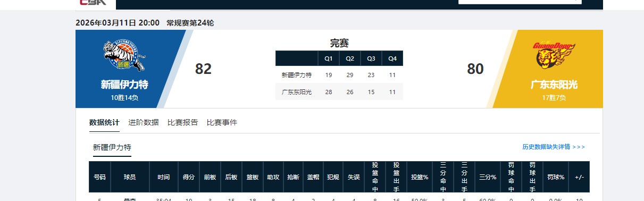Image resolution: width=644 pixels, height=201 pixels.
Task: Click the 盖帽 column header
Action: (x=313, y=177)
